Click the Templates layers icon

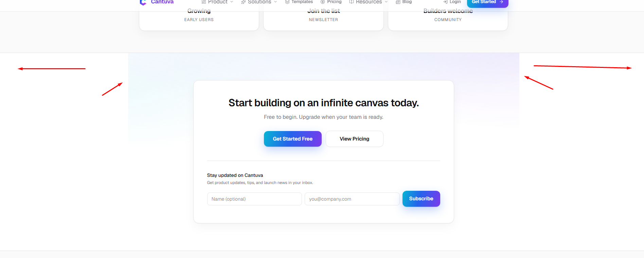coord(287,2)
